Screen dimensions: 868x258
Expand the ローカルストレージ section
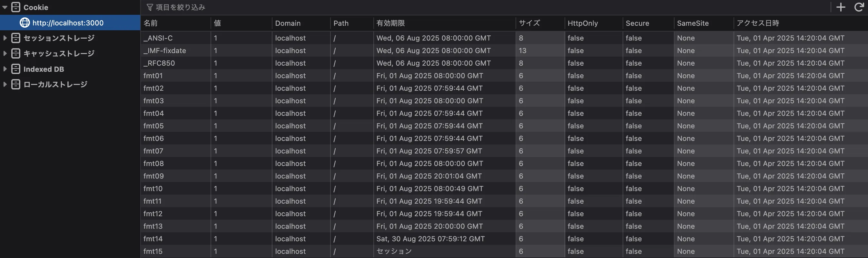5,84
